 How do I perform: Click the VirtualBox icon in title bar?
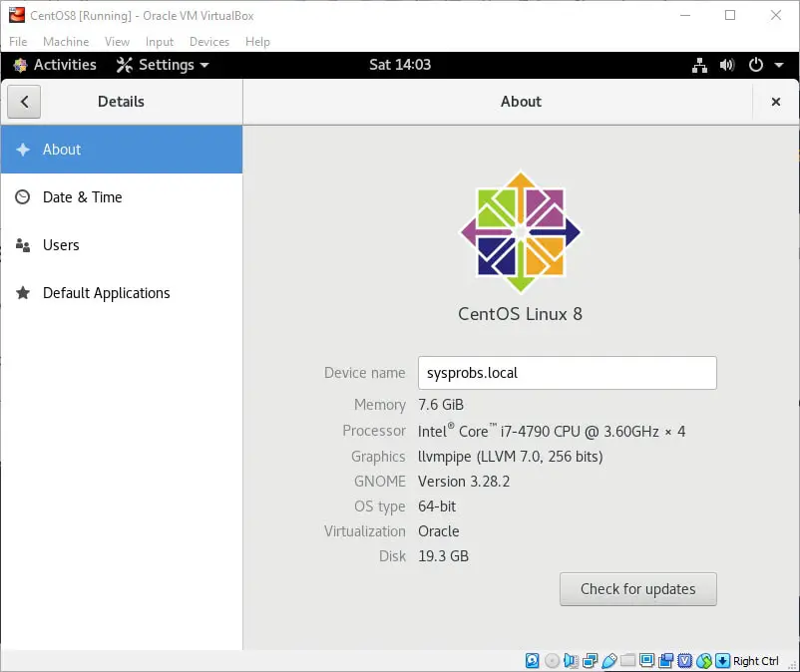16,15
